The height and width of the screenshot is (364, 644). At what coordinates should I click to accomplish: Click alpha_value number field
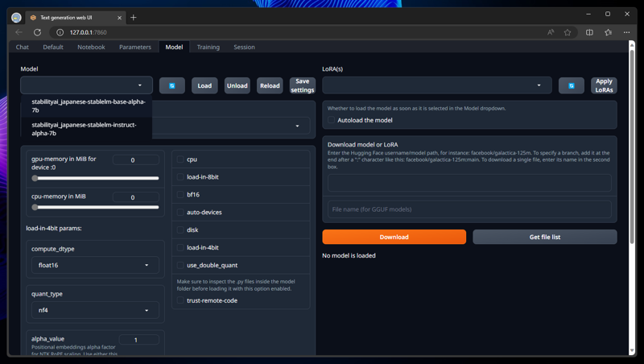138,340
